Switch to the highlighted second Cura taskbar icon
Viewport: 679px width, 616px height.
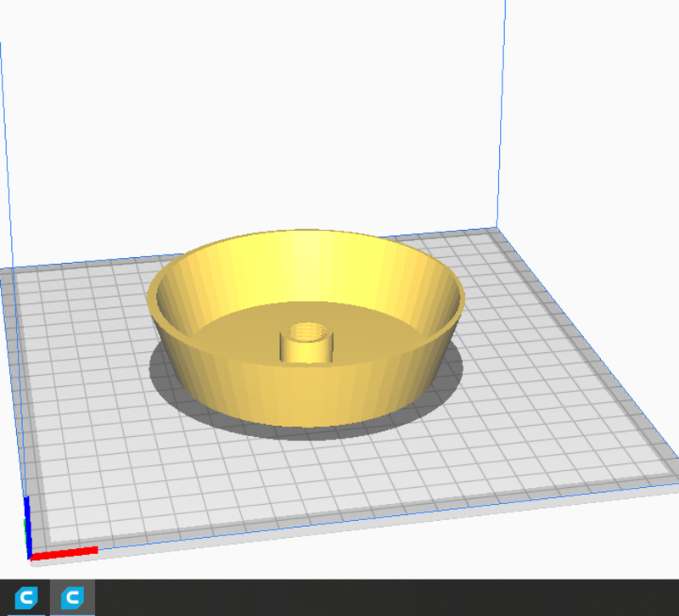(x=72, y=598)
